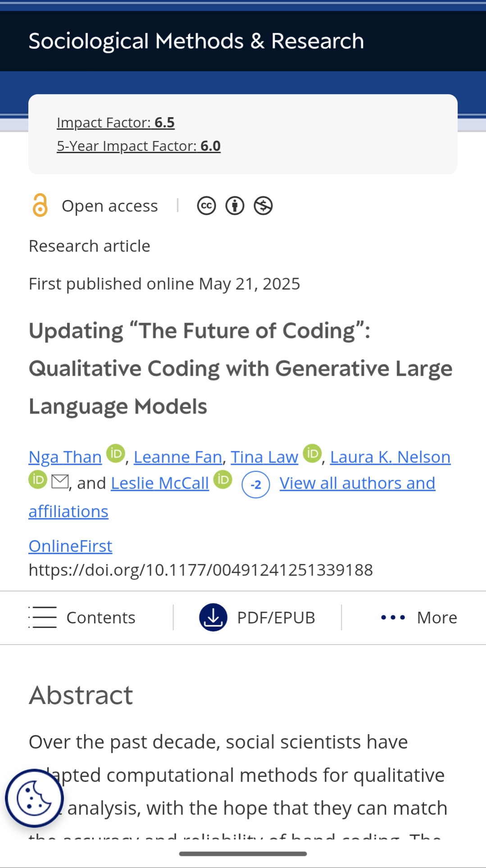Image resolution: width=486 pixels, height=868 pixels.
Task: Open the Contents navigation menu
Action: pyautogui.click(x=82, y=617)
